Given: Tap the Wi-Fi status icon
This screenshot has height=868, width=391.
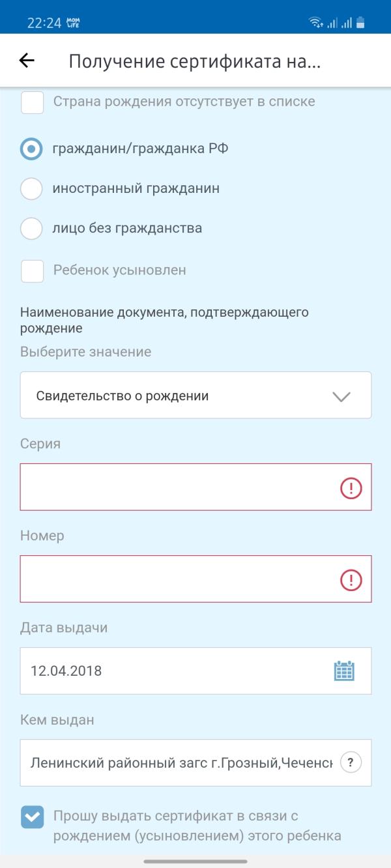Looking at the screenshot, I should [x=316, y=23].
